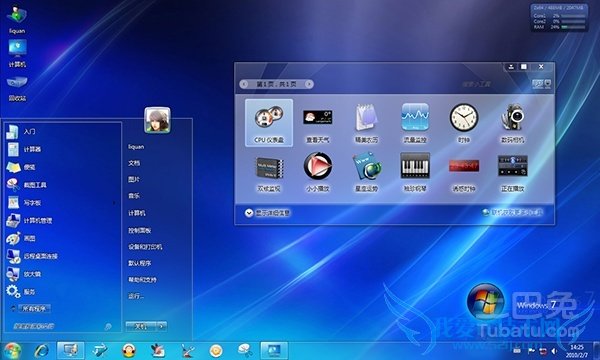Click the user account picture in Start menu

[157, 120]
